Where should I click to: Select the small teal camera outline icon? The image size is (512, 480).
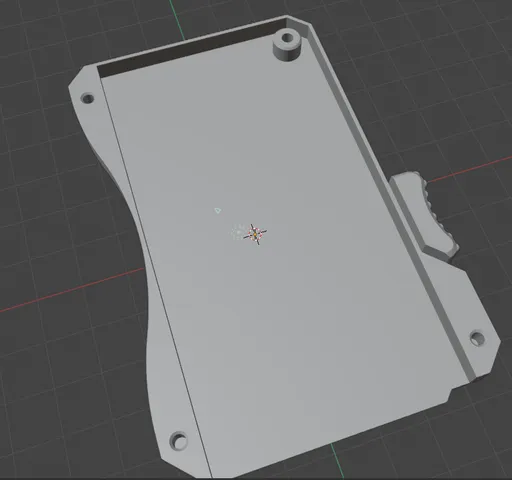[x=217, y=210]
